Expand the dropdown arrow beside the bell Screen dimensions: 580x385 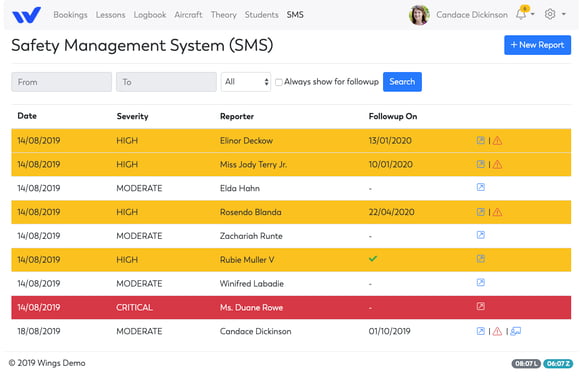point(533,14)
